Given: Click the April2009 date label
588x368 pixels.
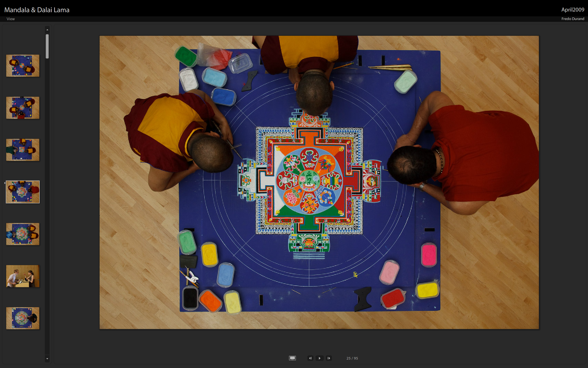Looking at the screenshot, I should [573, 9].
